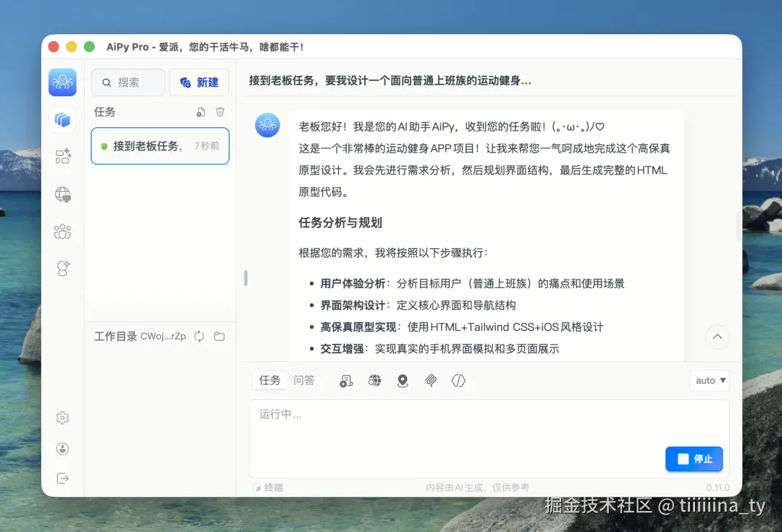The width and height of the screenshot is (782, 532).
Task: Click the 搜索 search input field
Action: [x=127, y=82]
